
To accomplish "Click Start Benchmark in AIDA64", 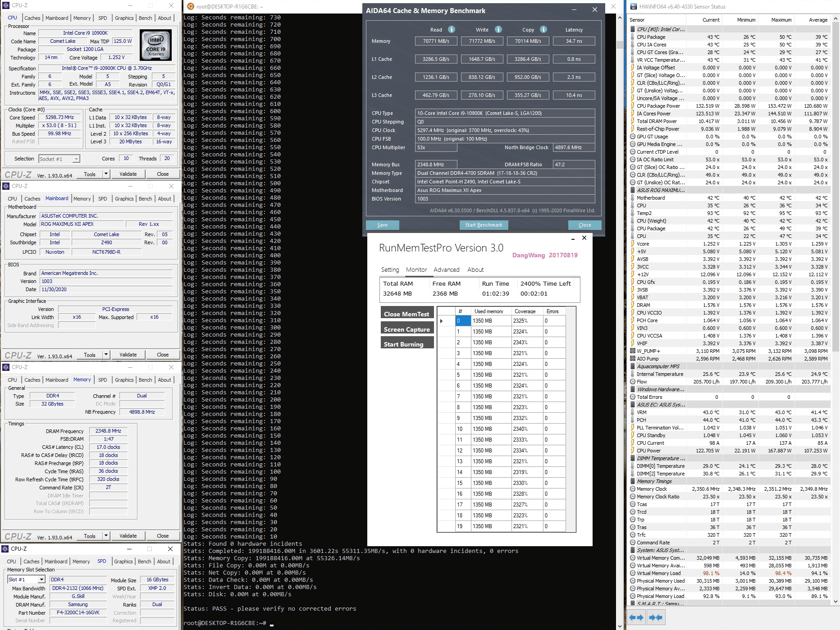I will point(484,225).
